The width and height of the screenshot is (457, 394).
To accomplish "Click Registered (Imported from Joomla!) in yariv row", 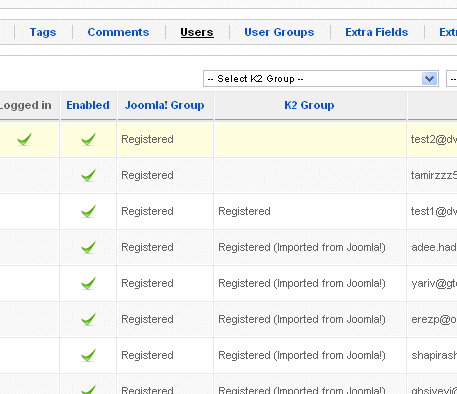I will click(302, 283).
